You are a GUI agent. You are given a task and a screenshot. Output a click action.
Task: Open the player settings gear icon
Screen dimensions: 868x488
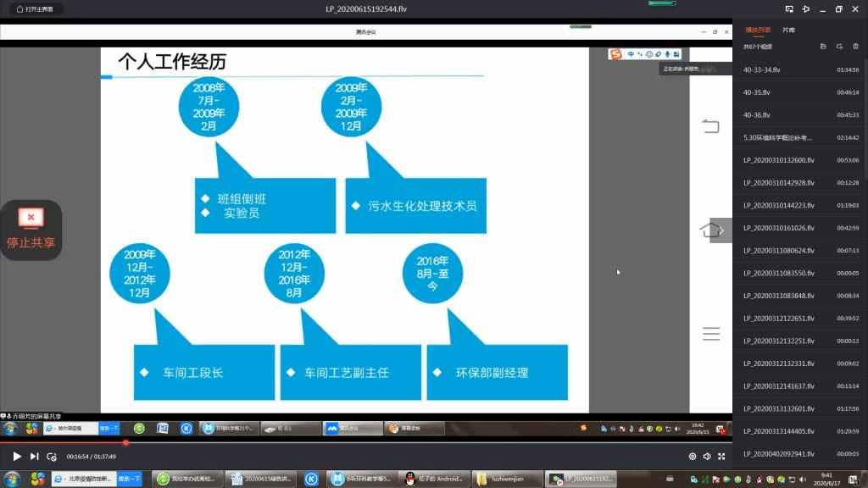point(693,456)
